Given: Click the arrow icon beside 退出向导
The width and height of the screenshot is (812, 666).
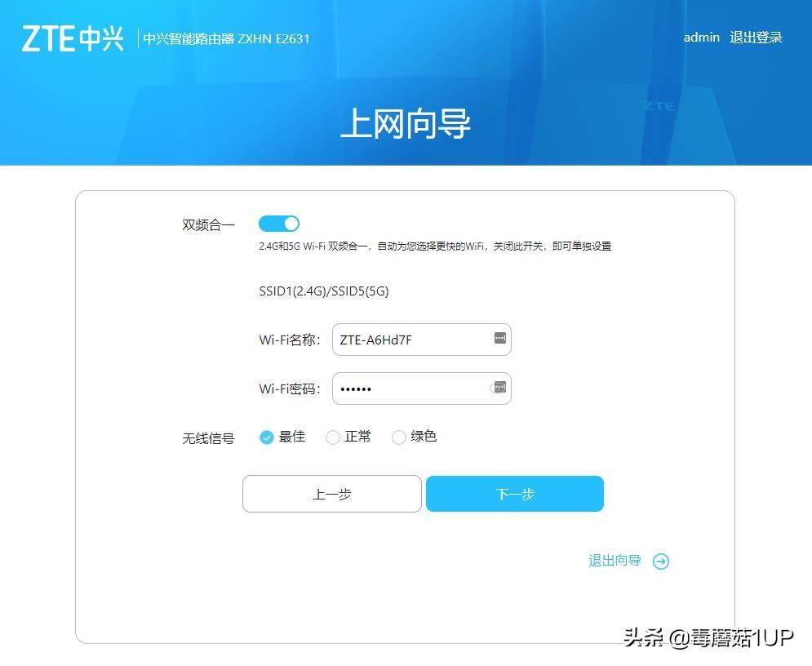Looking at the screenshot, I should 661,562.
